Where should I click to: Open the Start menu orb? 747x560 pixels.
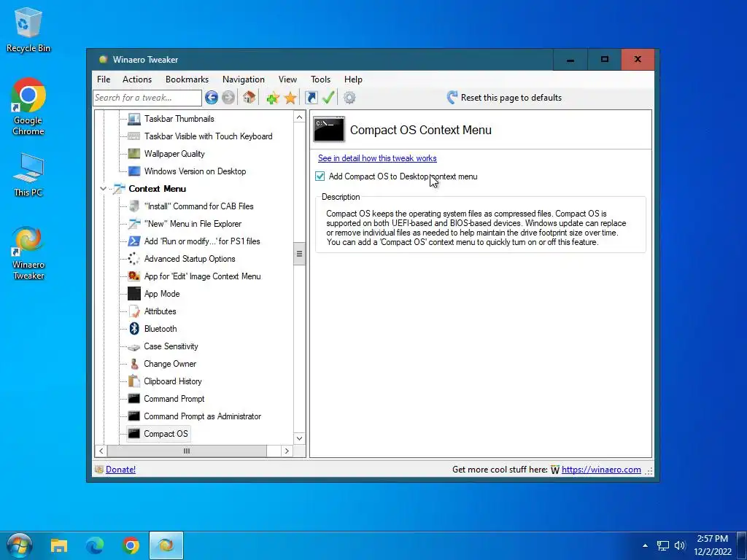[20, 545]
